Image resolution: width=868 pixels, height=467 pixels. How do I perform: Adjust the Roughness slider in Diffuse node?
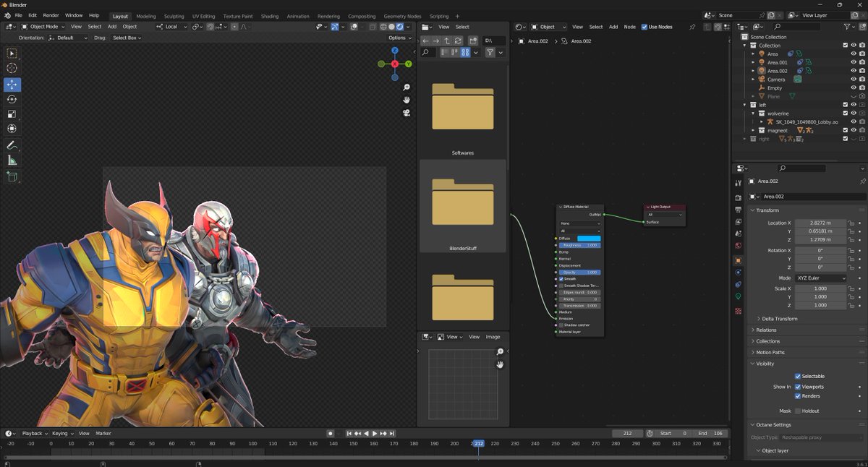pyautogui.click(x=580, y=245)
